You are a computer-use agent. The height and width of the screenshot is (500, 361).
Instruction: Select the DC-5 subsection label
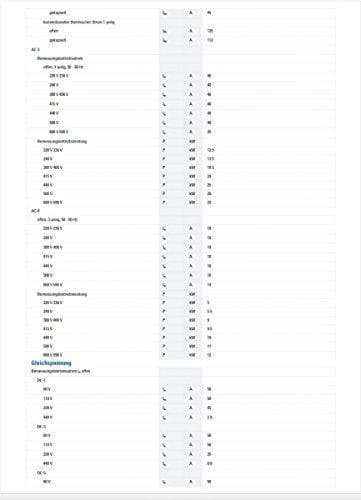point(41,473)
